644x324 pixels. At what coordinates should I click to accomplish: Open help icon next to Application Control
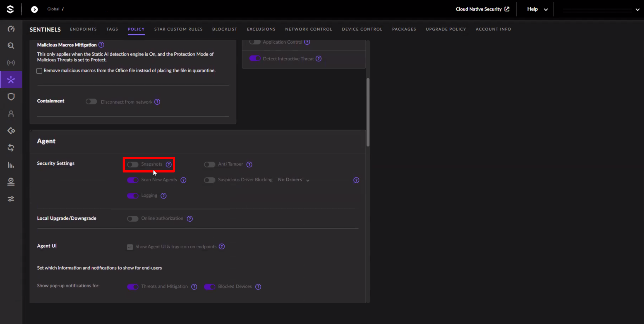coord(307,42)
